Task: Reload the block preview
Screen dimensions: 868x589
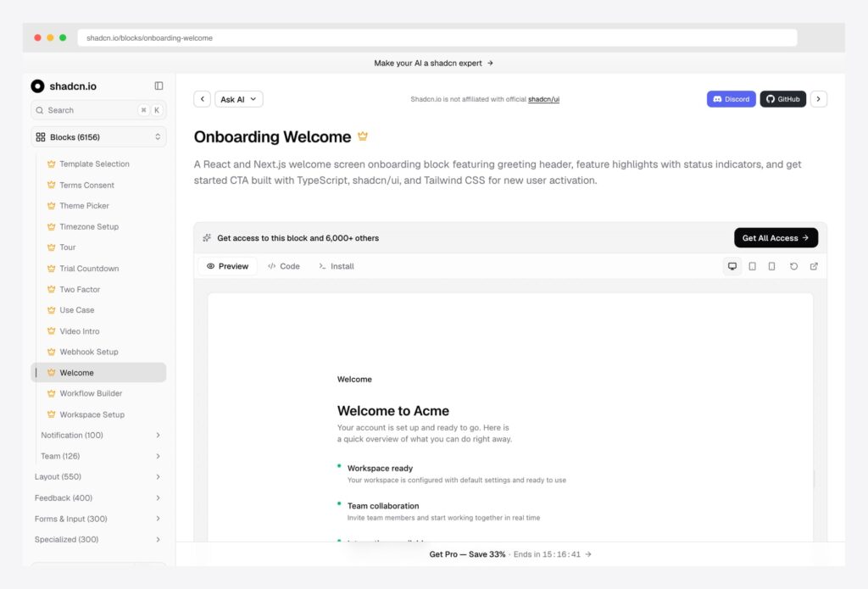Action: click(793, 266)
